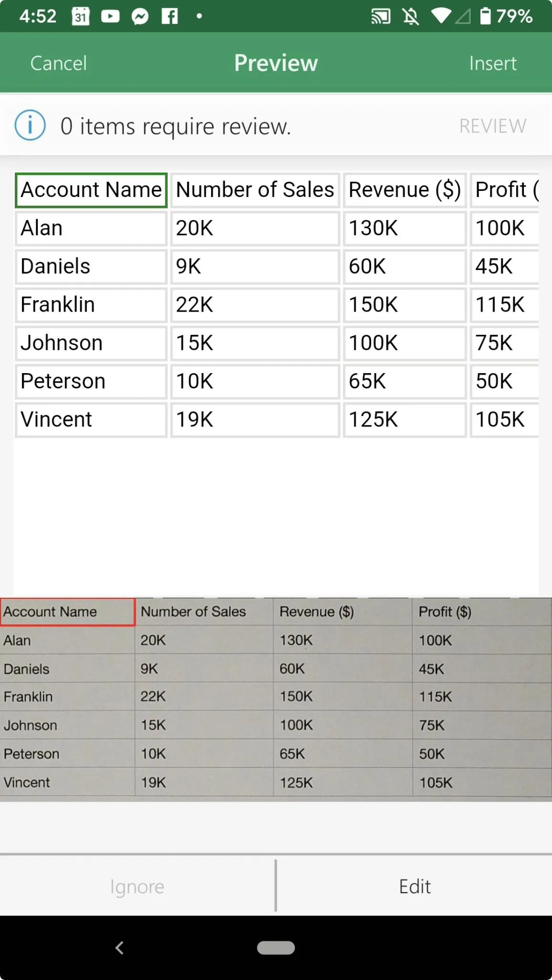Open REVIEW for flagged items
Screen dimensions: 552x980
click(x=493, y=126)
